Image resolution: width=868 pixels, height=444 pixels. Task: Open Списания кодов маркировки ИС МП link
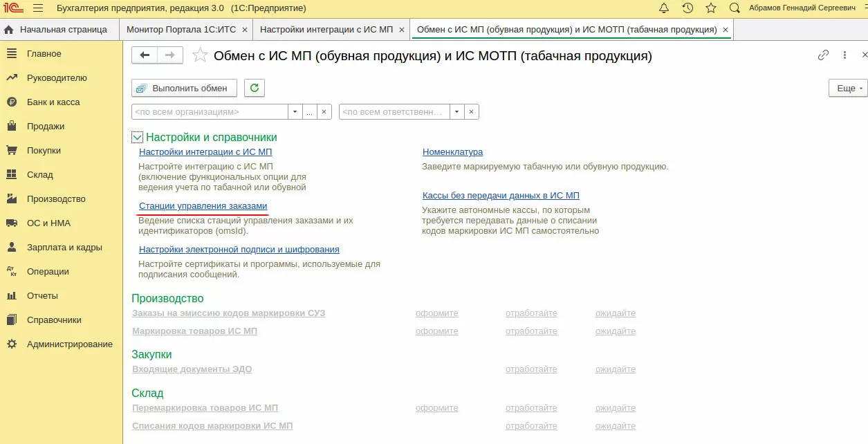[x=212, y=426]
